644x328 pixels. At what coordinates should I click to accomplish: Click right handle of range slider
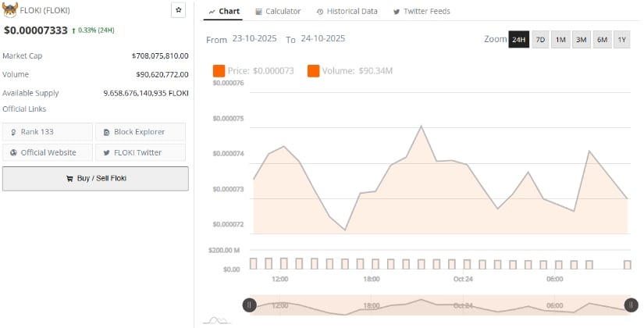pyautogui.click(x=630, y=305)
